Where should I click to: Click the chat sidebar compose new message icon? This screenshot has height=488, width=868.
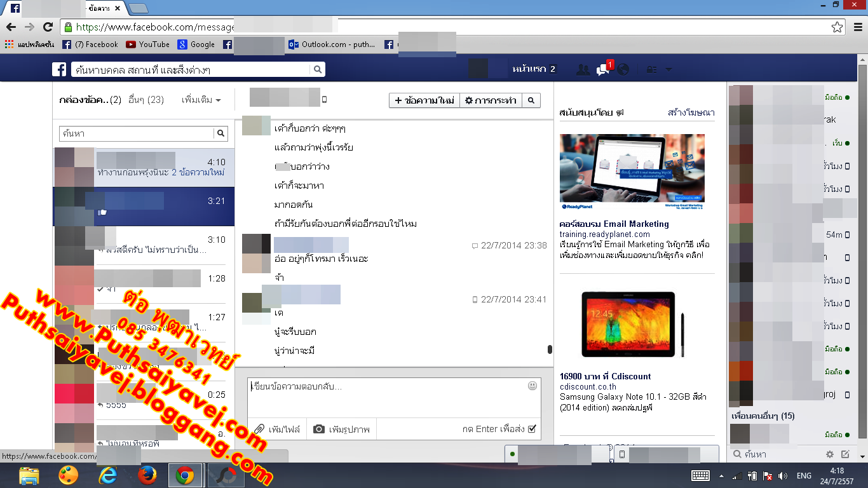click(845, 454)
